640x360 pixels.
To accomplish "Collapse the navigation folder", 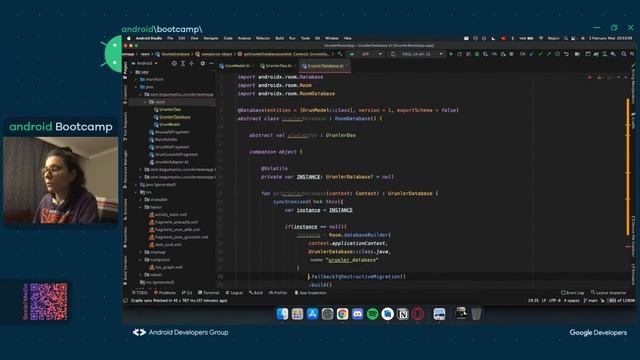I will point(141,260).
